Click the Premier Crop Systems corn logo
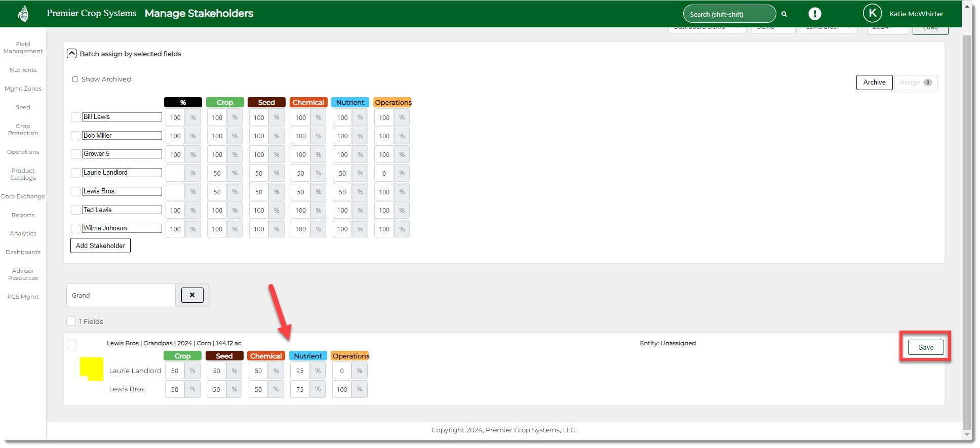Image resolution: width=980 pixels, height=448 pixels. [23, 14]
